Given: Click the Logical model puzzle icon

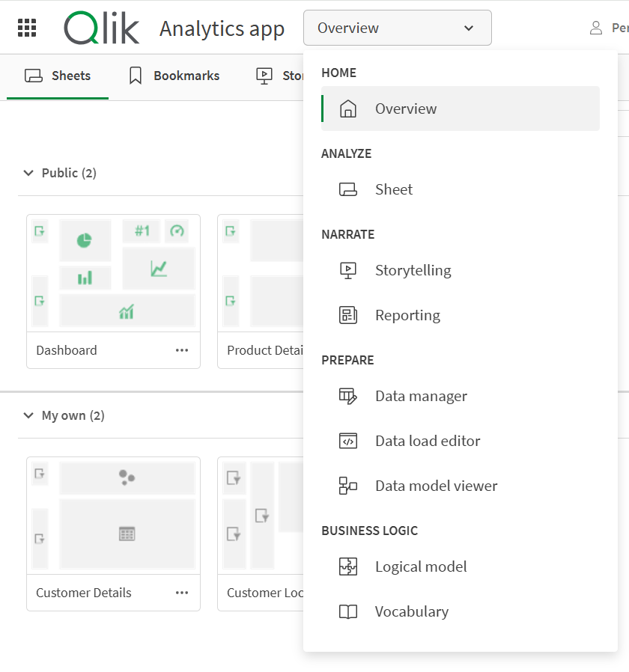Looking at the screenshot, I should [x=347, y=566].
